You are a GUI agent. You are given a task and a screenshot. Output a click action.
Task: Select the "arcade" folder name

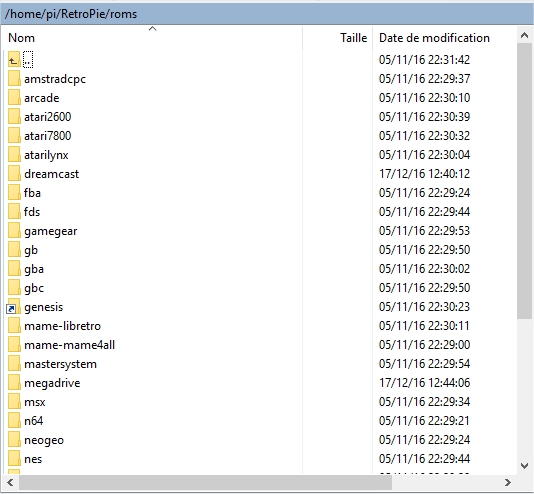(x=42, y=98)
